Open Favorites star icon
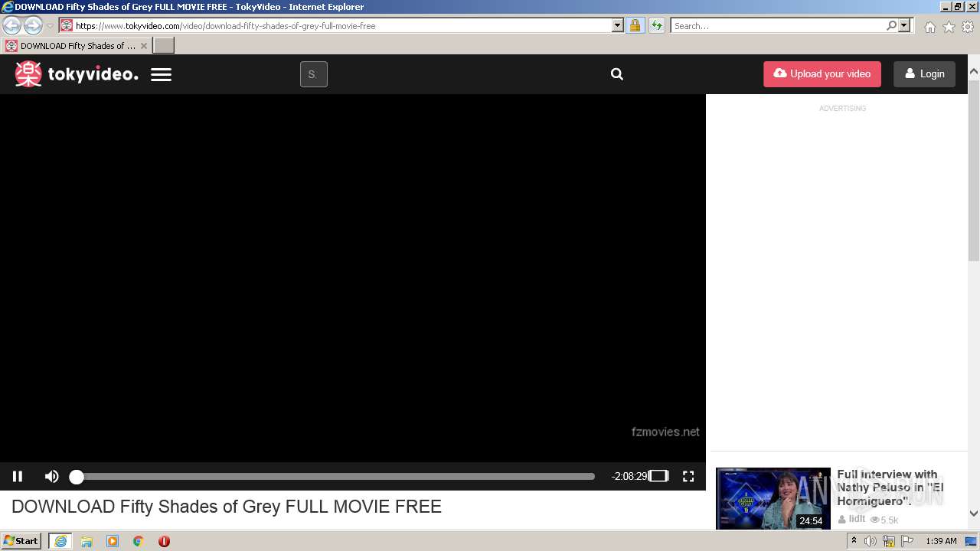 click(x=949, y=27)
